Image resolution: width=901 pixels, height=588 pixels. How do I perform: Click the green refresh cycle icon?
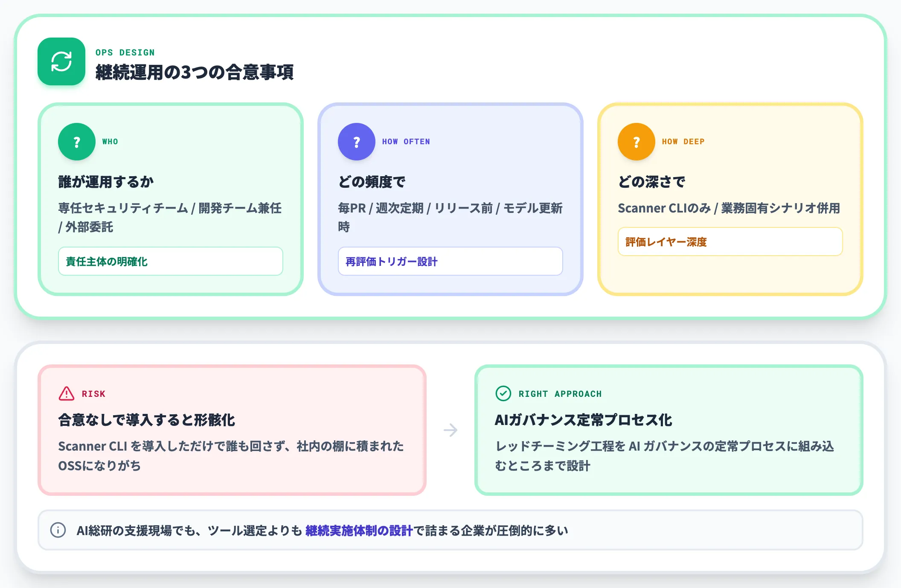61,61
